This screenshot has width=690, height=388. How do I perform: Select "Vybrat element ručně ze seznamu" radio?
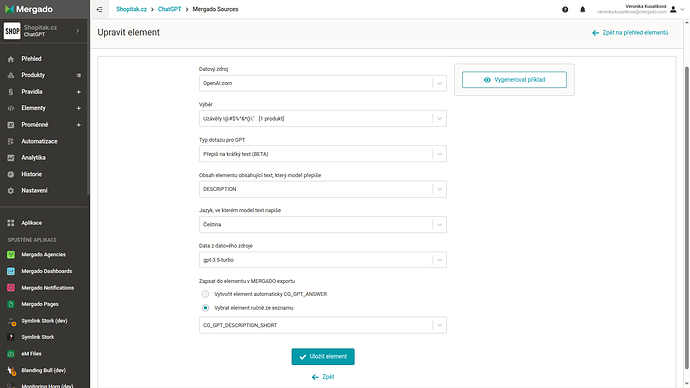205,308
